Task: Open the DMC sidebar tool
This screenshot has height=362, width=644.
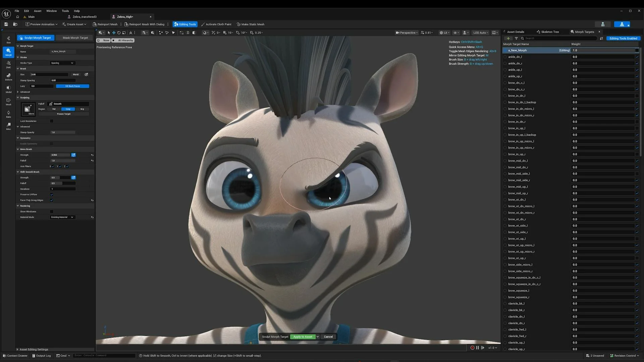Action: point(8,64)
